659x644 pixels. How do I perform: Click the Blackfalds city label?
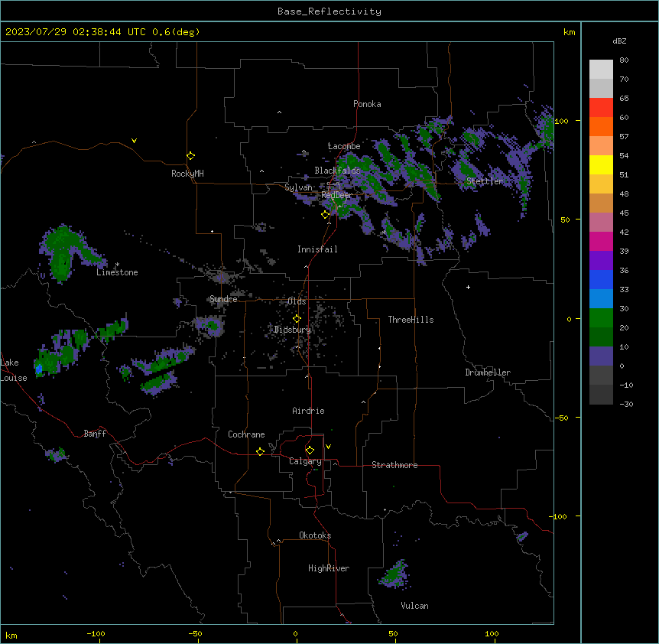pyautogui.click(x=337, y=171)
